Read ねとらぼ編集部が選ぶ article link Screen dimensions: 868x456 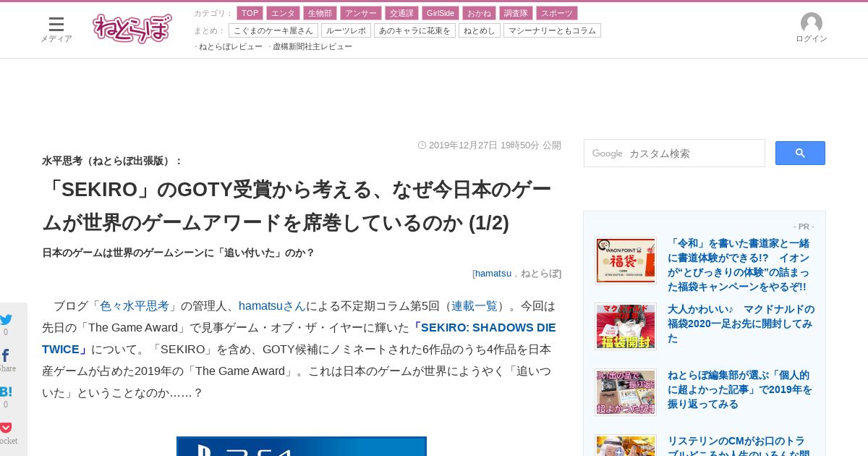(740, 389)
